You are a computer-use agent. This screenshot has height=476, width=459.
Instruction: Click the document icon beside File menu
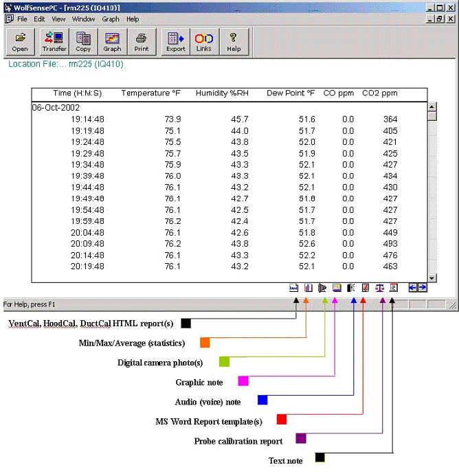[x=9, y=19]
